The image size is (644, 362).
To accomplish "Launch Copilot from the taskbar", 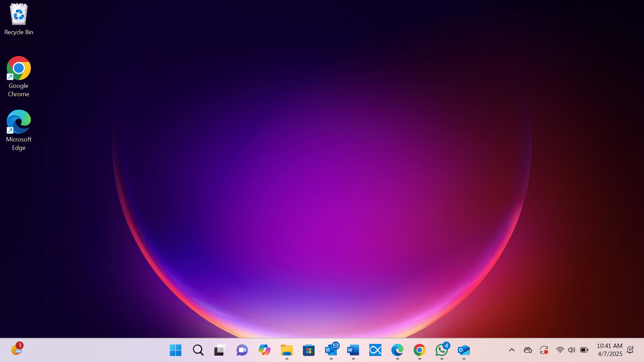I will coord(264,350).
